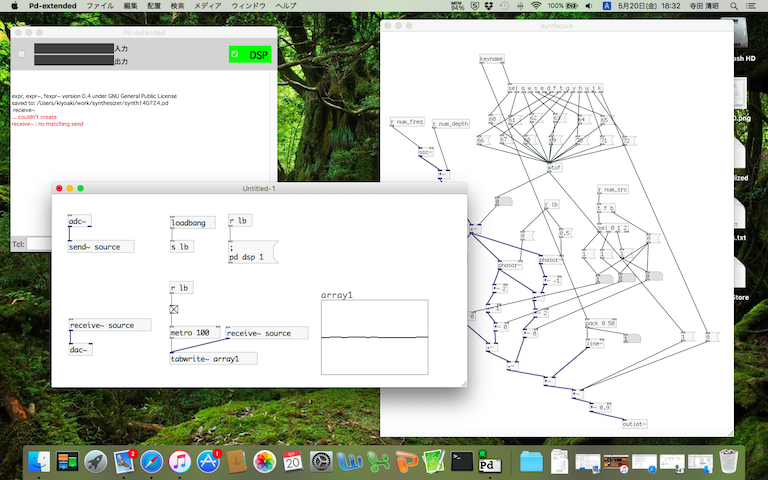Viewport: 768px width, 480px height.
Task: Open the 編集 menu
Action: 130,6
